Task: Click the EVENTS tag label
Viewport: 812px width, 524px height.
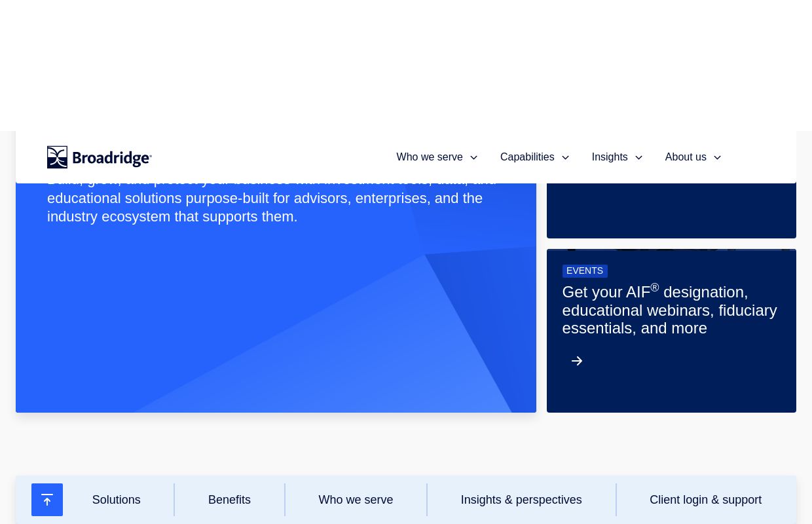Action: (x=585, y=271)
